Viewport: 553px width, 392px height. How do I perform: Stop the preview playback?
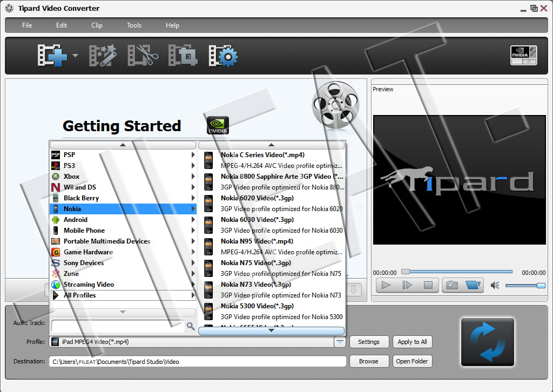pos(428,285)
